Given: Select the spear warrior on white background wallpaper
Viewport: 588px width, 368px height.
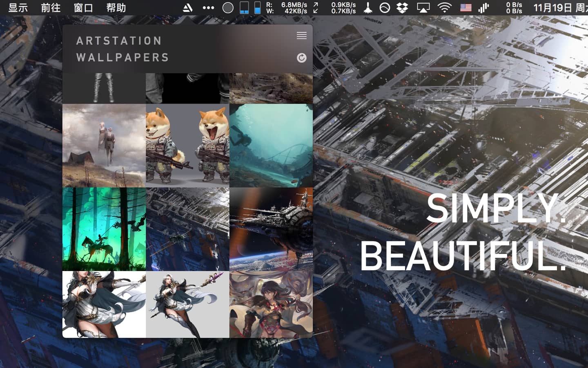Looking at the screenshot, I should 104,304.
